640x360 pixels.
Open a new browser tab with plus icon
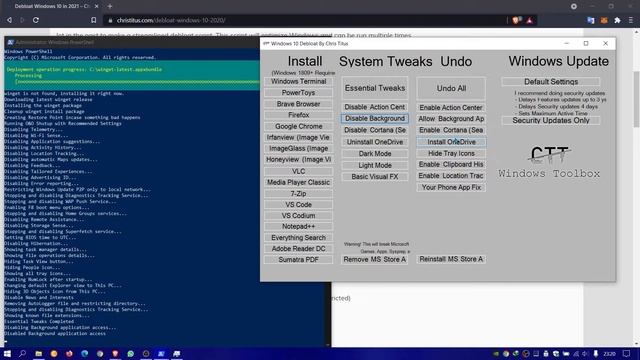[110, 6]
